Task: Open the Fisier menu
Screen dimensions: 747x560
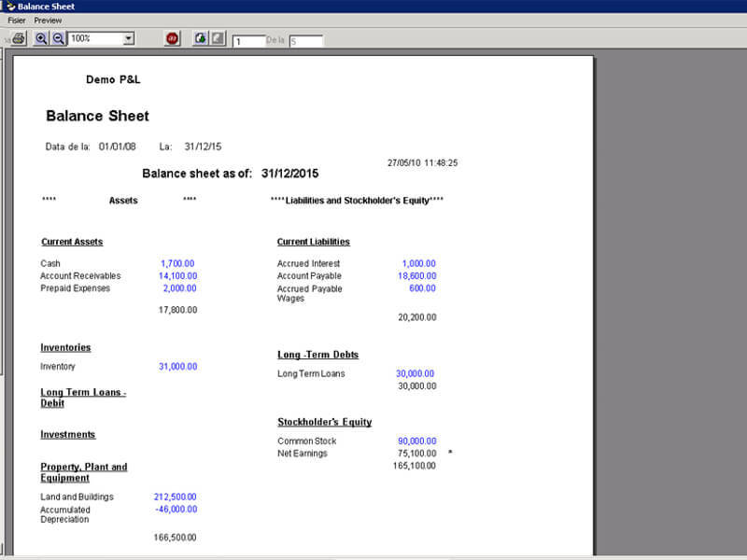Action: 17,21
